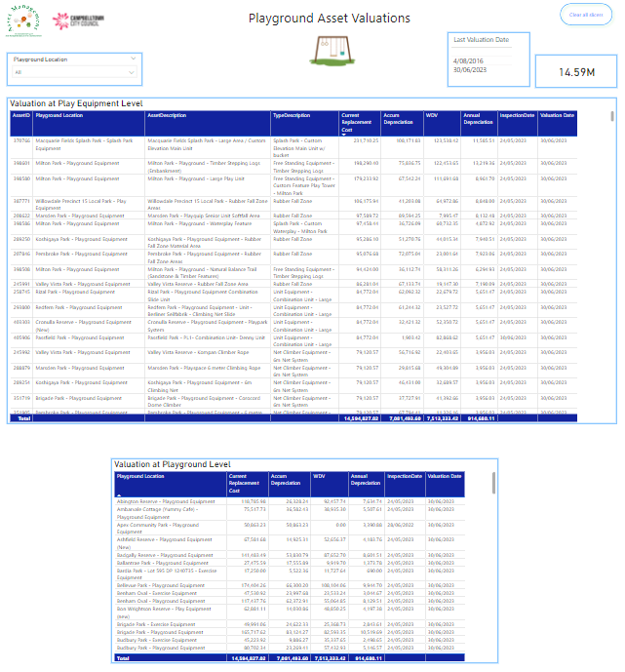The image size is (625, 672).
Task: Sort by WDV in Equipment Level table
Action: (x=431, y=115)
